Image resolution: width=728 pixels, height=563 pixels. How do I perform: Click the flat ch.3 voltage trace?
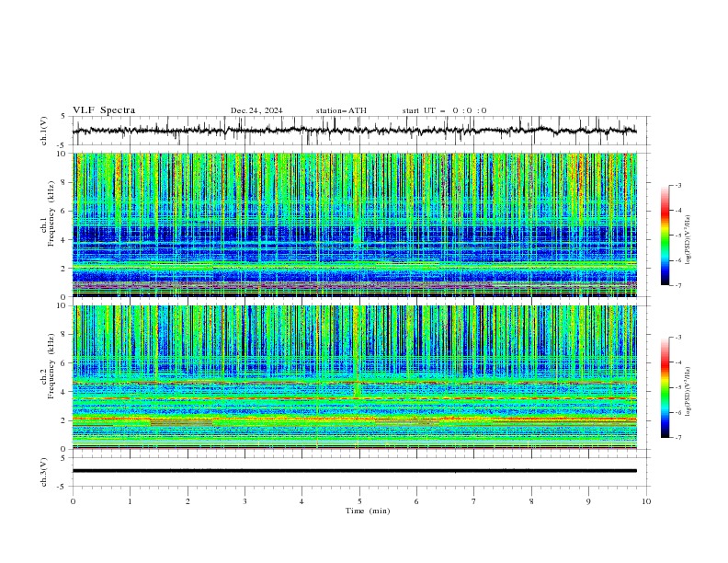(354, 471)
